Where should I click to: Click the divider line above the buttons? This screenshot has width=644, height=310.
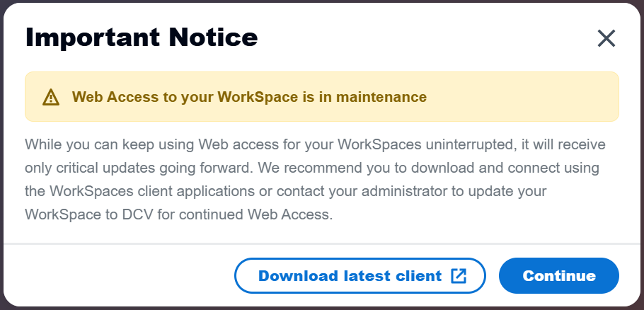(322, 244)
